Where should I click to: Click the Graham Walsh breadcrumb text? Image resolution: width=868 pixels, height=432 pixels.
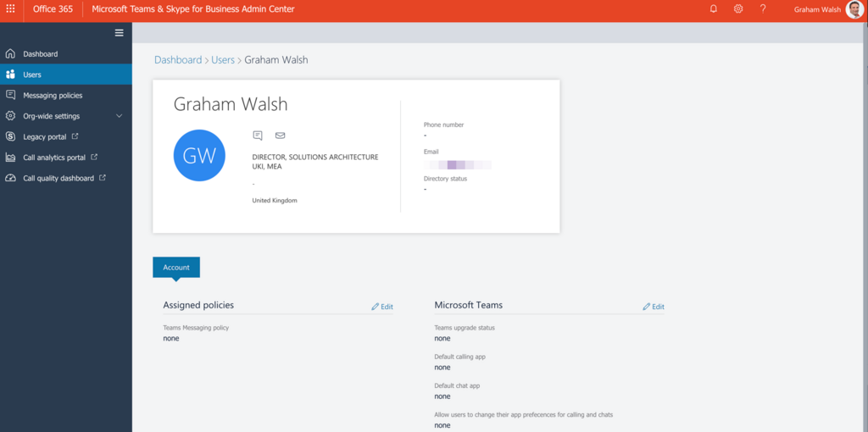pos(276,60)
